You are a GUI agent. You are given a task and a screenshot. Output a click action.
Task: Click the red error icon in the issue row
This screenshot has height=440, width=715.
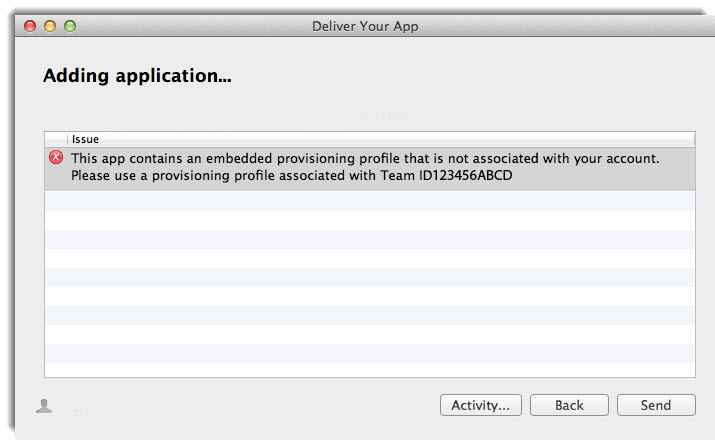pos(56,158)
